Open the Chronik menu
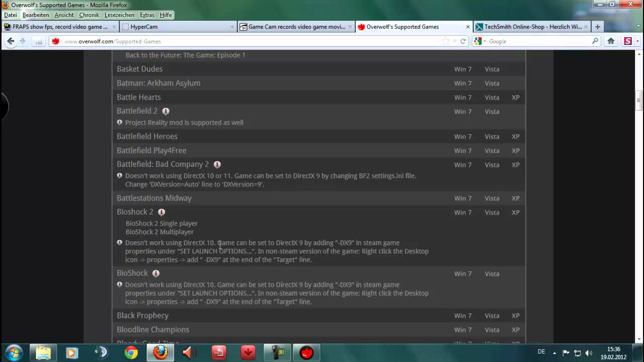Screen dimensions: 644x362 tap(89, 15)
